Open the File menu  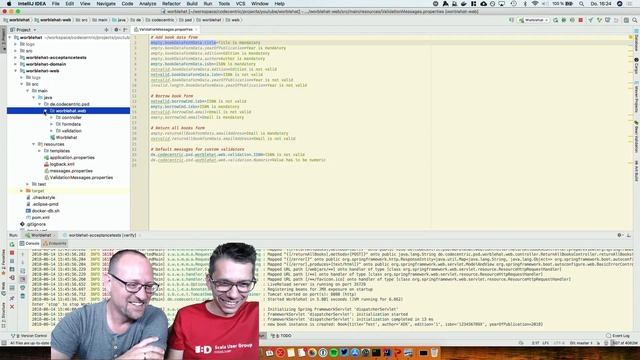[56, 4]
